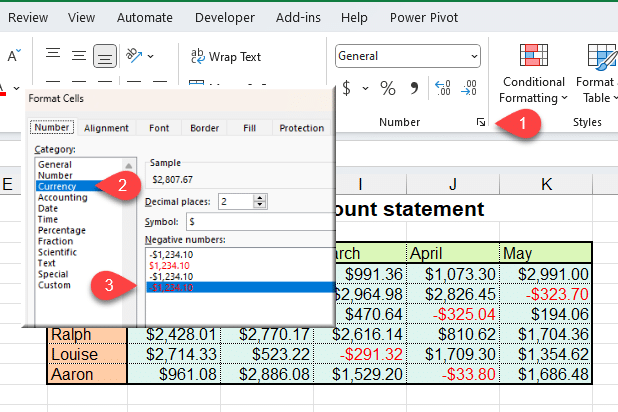Click the Decimal places input field
The height and width of the screenshot is (412, 618).
pos(236,201)
